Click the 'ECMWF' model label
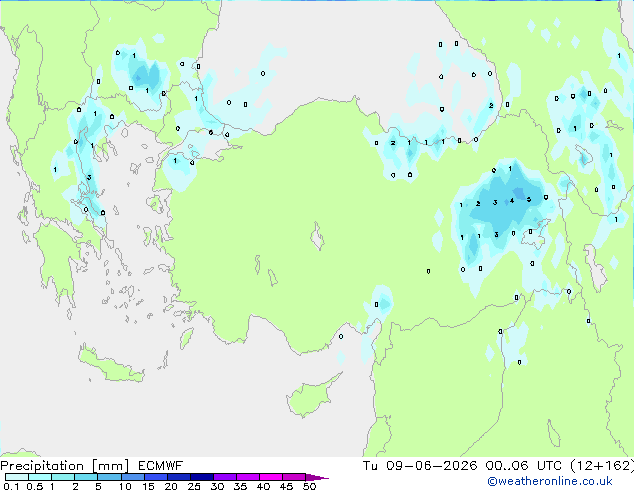 pyautogui.click(x=161, y=466)
